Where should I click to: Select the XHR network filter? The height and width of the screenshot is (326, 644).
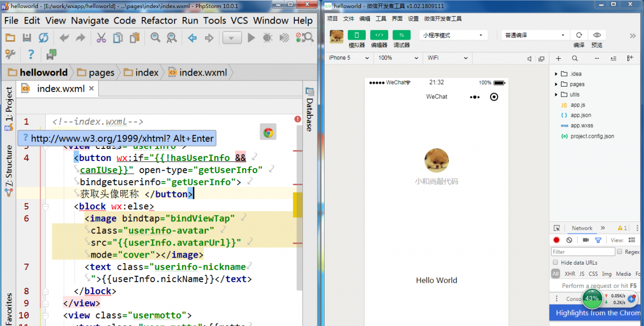point(570,274)
